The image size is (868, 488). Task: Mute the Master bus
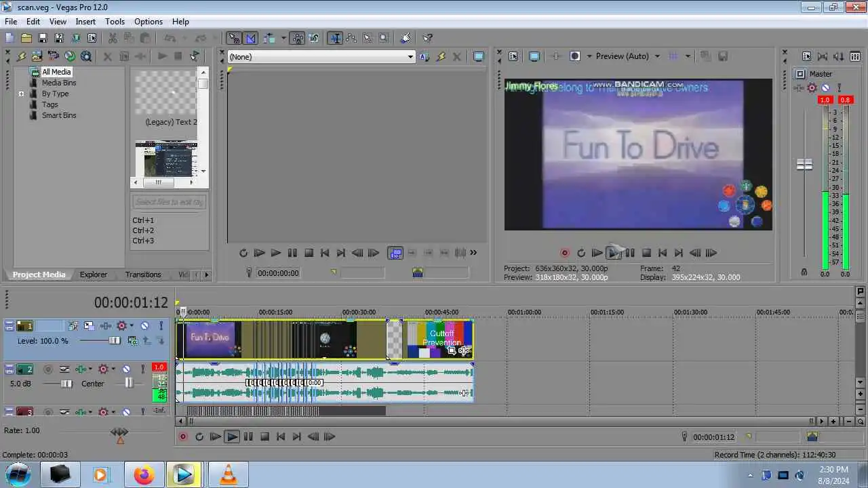pos(825,87)
